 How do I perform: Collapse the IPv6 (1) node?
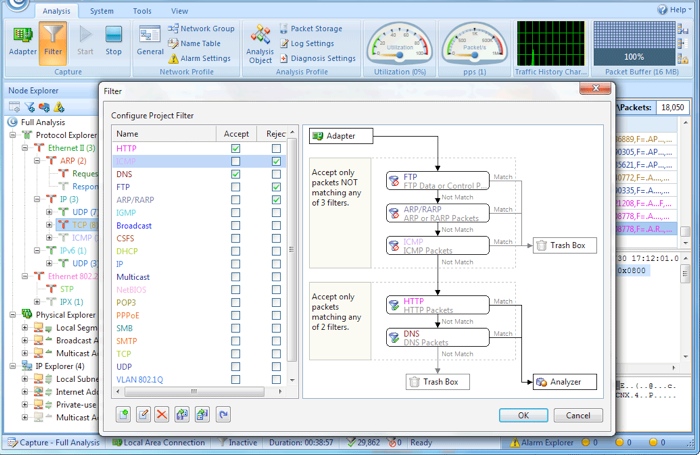(38, 250)
